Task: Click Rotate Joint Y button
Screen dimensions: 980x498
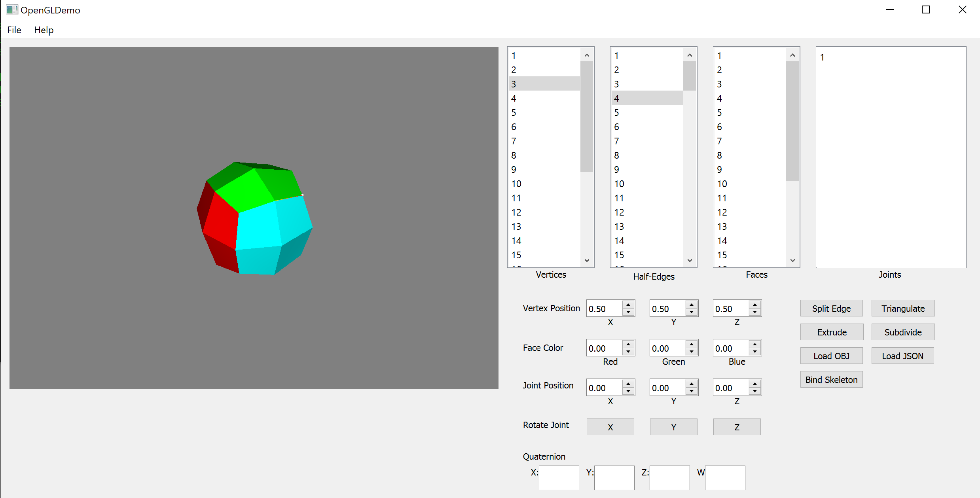Action: click(673, 427)
